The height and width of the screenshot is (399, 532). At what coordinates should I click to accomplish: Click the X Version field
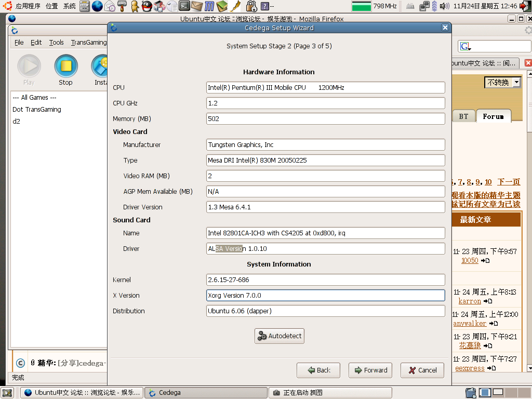325,296
